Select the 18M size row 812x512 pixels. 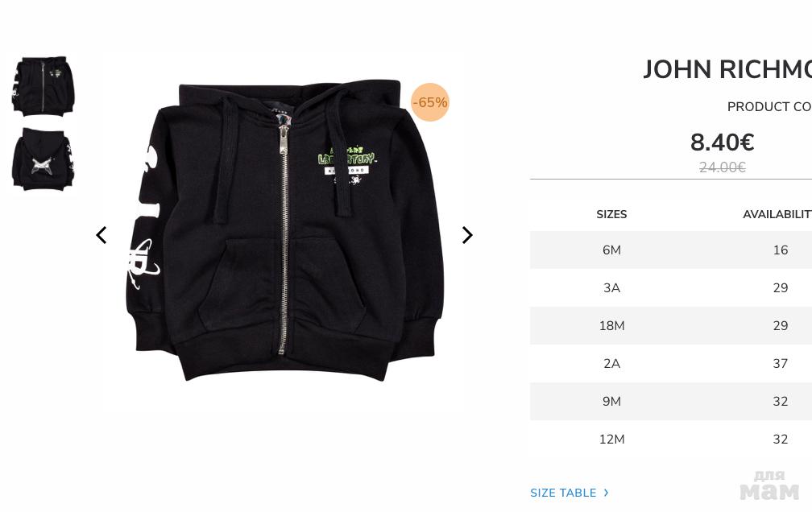click(670, 325)
